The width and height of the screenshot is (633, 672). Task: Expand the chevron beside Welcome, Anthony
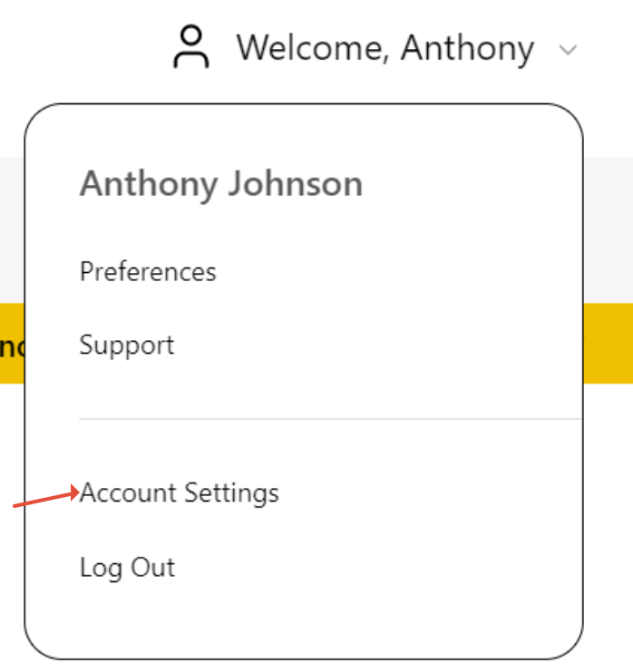569,50
